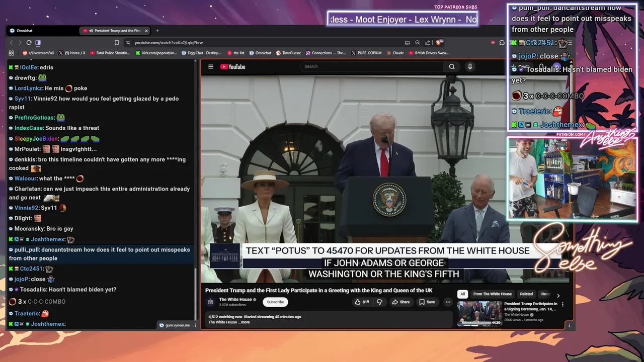Click the cast/media icon in address bar
This screenshot has width=644, height=362.
(408, 43)
